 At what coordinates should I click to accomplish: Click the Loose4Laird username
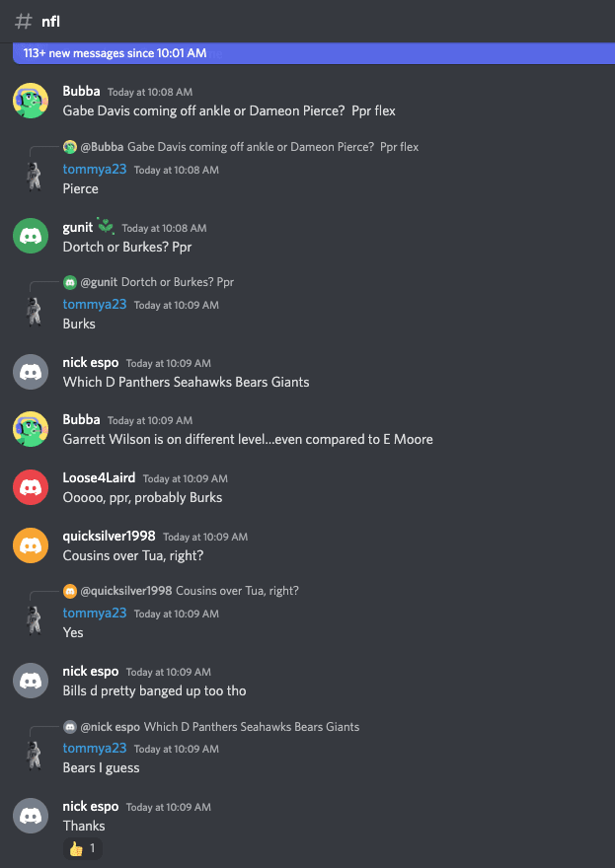coord(99,477)
